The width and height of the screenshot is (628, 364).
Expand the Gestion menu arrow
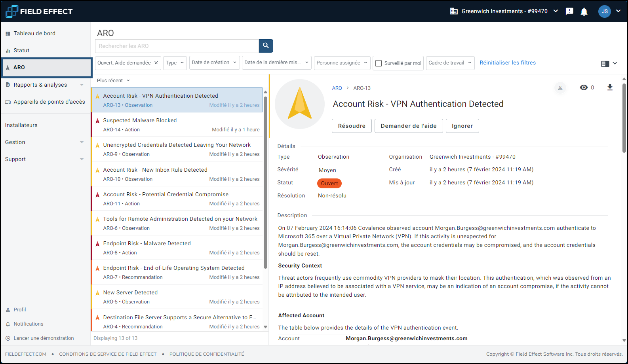click(82, 142)
